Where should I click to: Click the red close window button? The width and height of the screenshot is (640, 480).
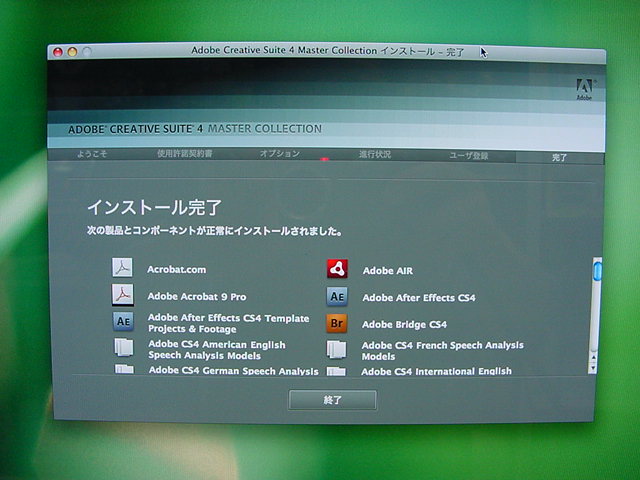[x=58, y=52]
